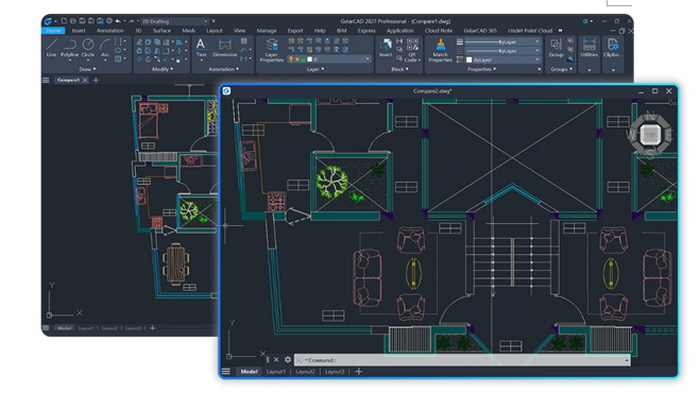Open the Express ribbon tab

tap(367, 30)
